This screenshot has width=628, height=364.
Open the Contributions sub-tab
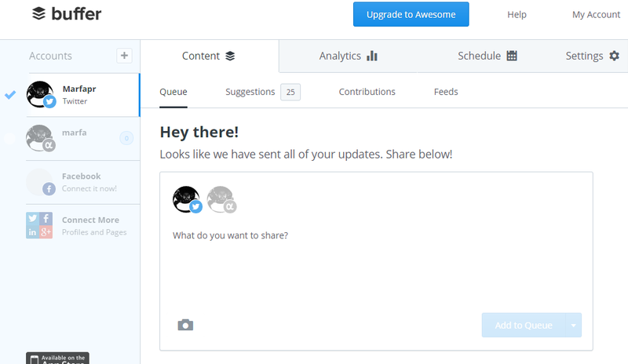click(367, 92)
